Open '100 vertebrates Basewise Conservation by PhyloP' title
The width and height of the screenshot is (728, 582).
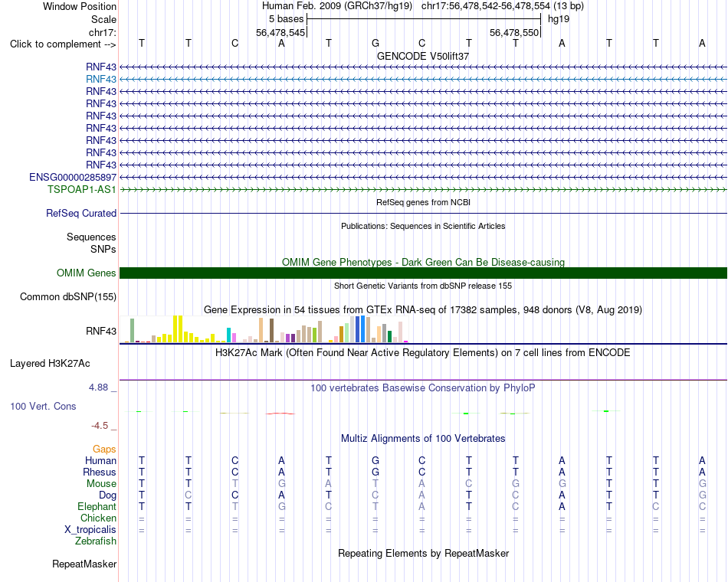tap(423, 388)
